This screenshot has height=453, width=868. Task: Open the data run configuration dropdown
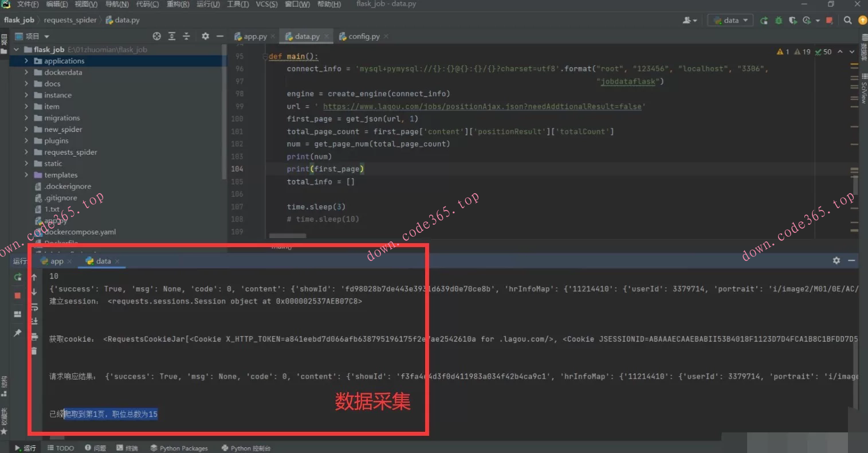tap(730, 20)
